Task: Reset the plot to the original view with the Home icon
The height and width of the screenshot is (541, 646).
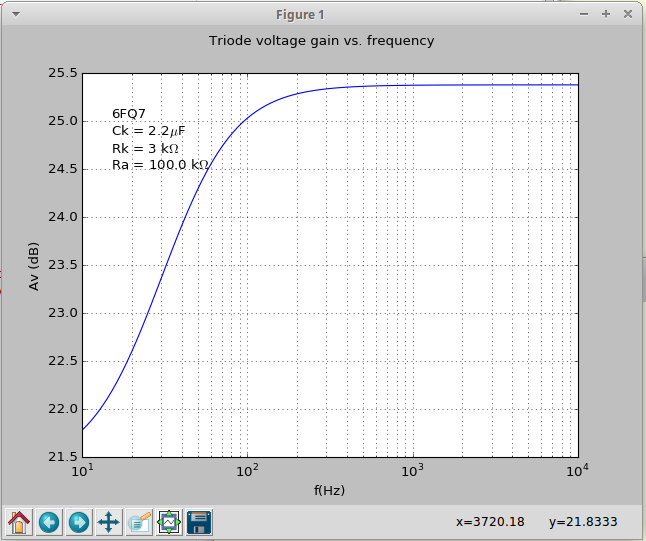Action: click(19, 522)
